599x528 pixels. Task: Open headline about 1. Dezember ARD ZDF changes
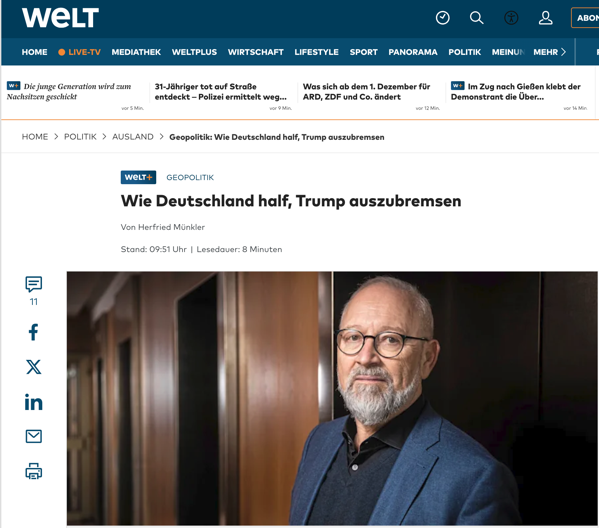point(366,92)
